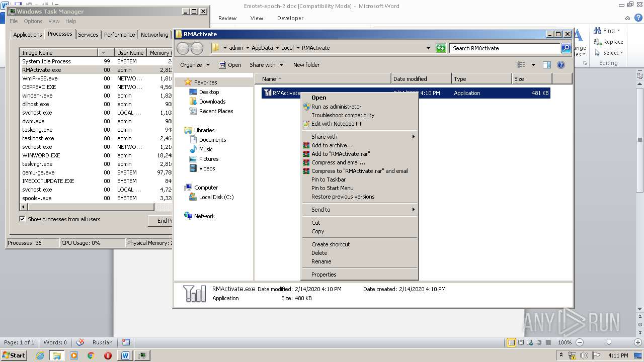Click the change view icon in Explorer
Image resolution: width=644 pixels, height=362 pixels.
pyautogui.click(x=521, y=65)
